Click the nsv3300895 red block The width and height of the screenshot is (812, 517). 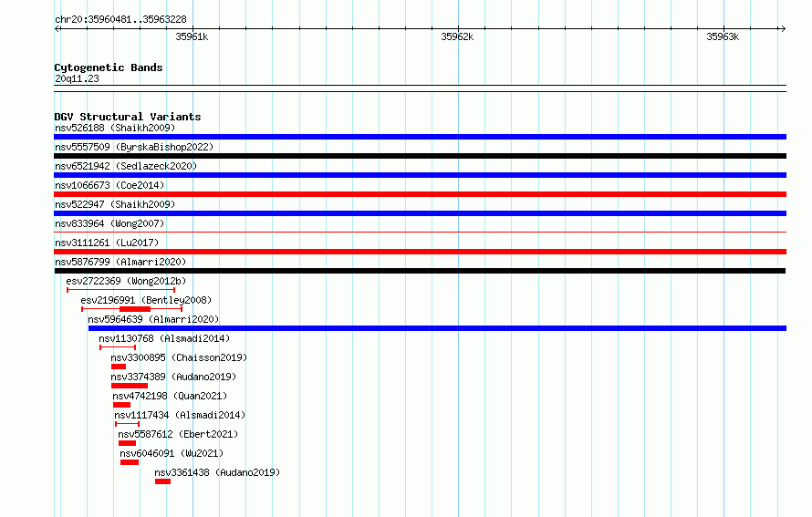pos(119,367)
